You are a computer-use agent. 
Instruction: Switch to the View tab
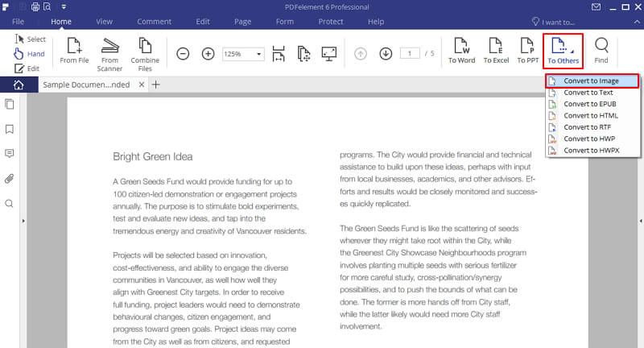105,22
